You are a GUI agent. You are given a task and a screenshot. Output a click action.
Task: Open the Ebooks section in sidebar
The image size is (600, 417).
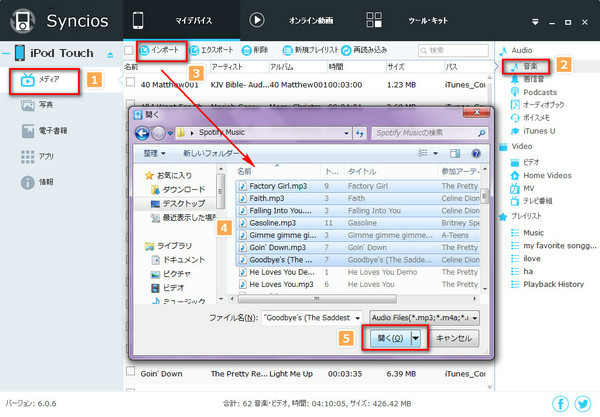(x=44, y=131)
